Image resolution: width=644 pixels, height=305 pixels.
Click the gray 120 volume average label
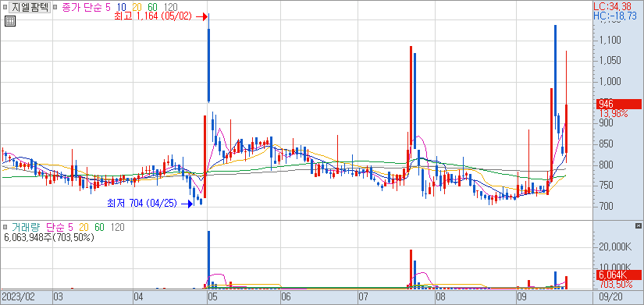pyautogui.click(x=118, y=227)
